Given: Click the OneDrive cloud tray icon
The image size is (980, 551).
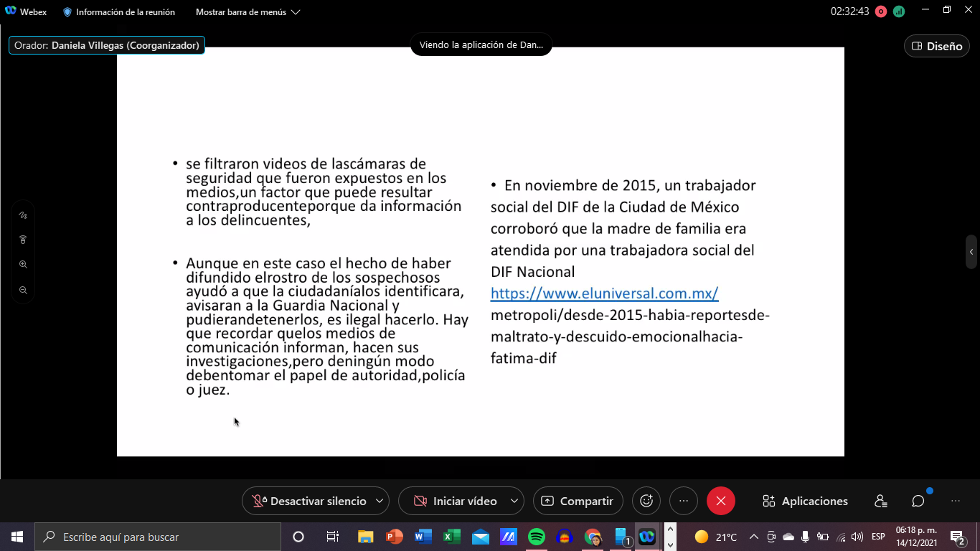Looking at the screenshot, I should (x=788, y=537).
